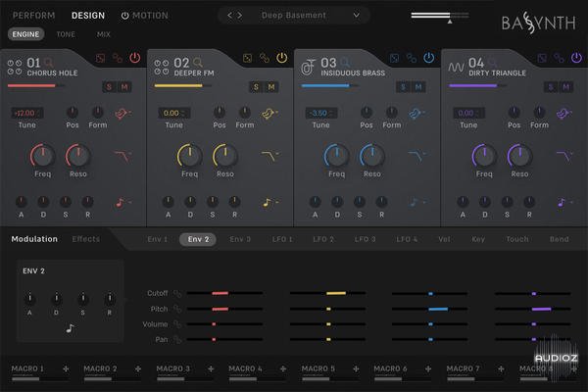Toggle power for layer 01 Chorus Hole
This screenshot has width=588, height=392.
(134, 58)
